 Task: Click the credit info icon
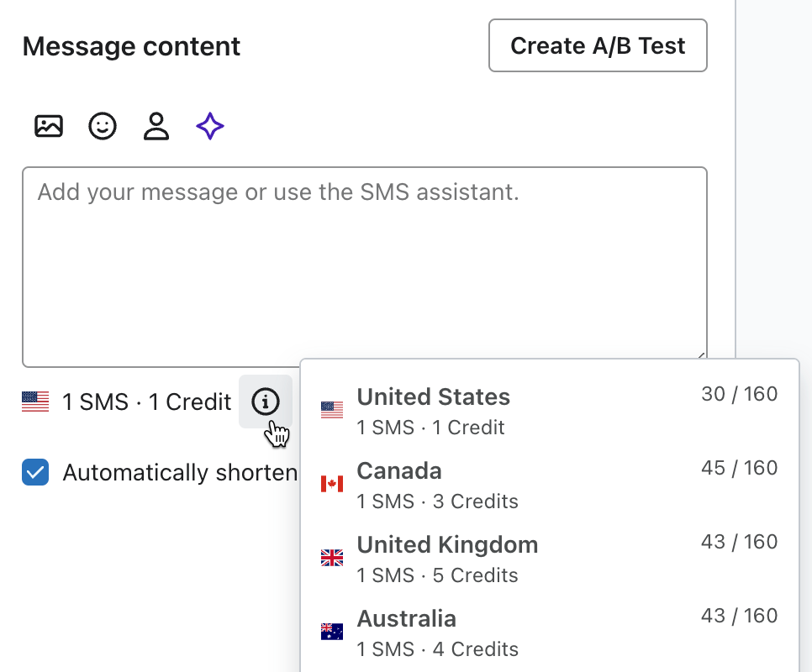(266, 402)
